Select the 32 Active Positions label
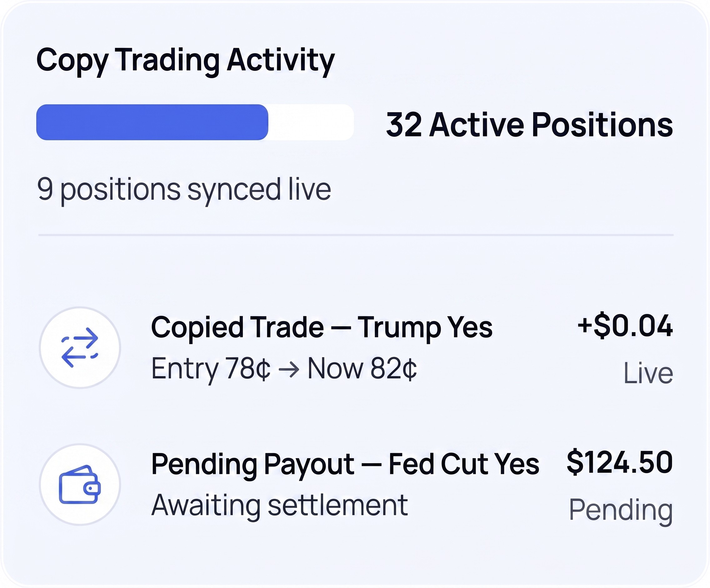 point(529,125)
